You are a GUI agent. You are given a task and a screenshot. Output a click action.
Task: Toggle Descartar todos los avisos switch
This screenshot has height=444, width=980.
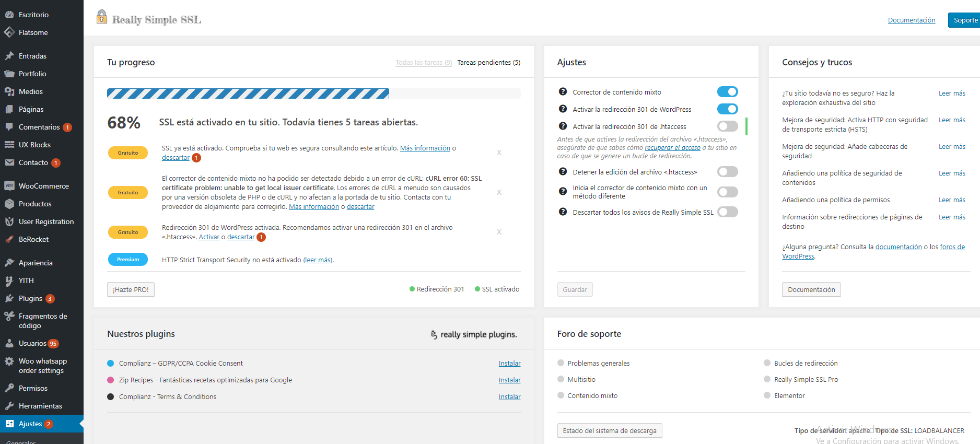point(727,212)
